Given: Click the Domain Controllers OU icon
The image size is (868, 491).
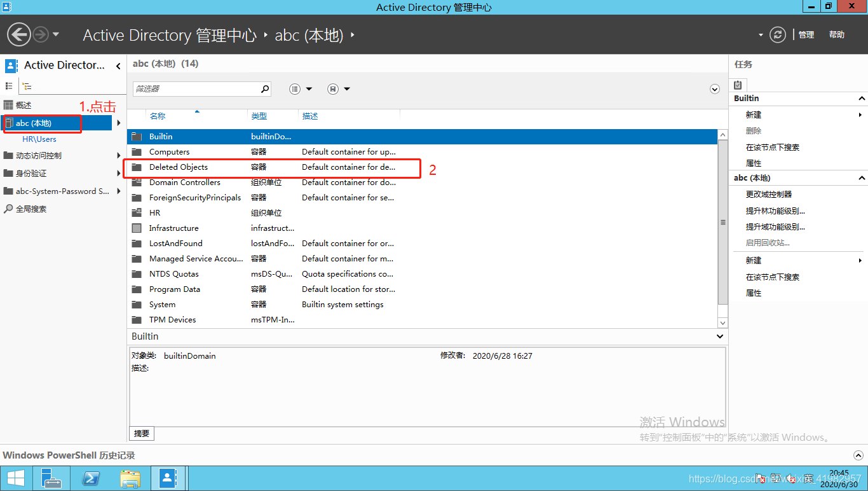Looking at the screenshot, I should click(137, 183).
